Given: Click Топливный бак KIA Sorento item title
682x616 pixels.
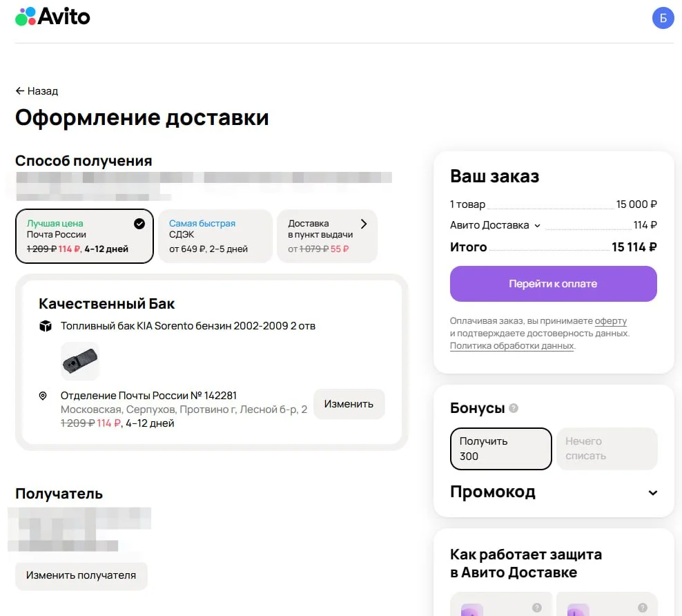Looking at the screenshot, I should [x=188, y=326].
